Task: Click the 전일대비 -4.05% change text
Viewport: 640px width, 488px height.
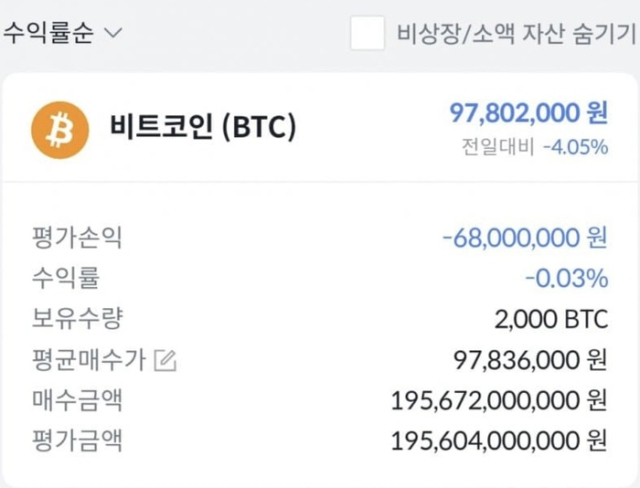Action: pos(534,147)
